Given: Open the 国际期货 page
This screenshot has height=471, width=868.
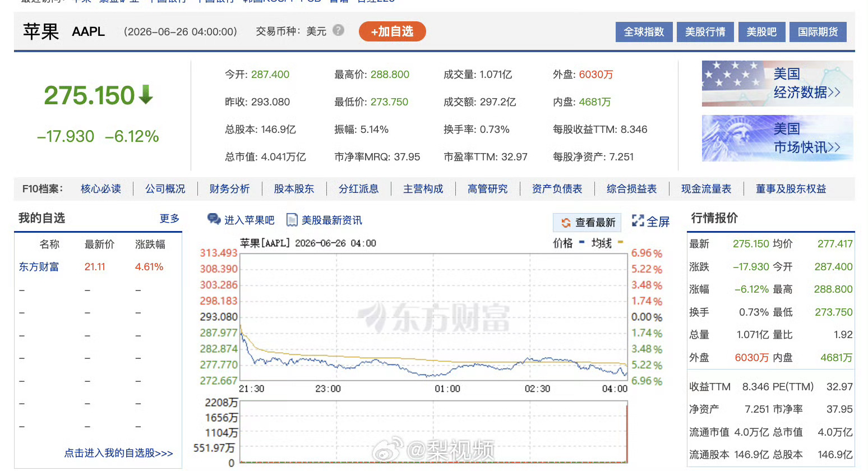Looking at the screenshot, I should point(818,32).
